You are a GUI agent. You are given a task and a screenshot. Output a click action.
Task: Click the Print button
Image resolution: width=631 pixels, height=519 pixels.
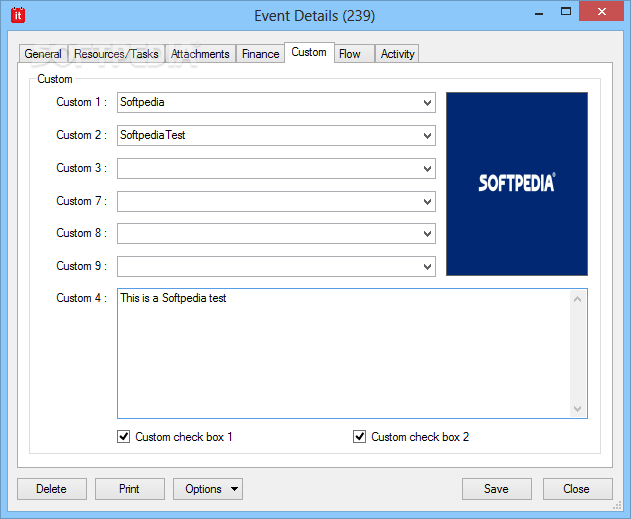pos(130,489)
